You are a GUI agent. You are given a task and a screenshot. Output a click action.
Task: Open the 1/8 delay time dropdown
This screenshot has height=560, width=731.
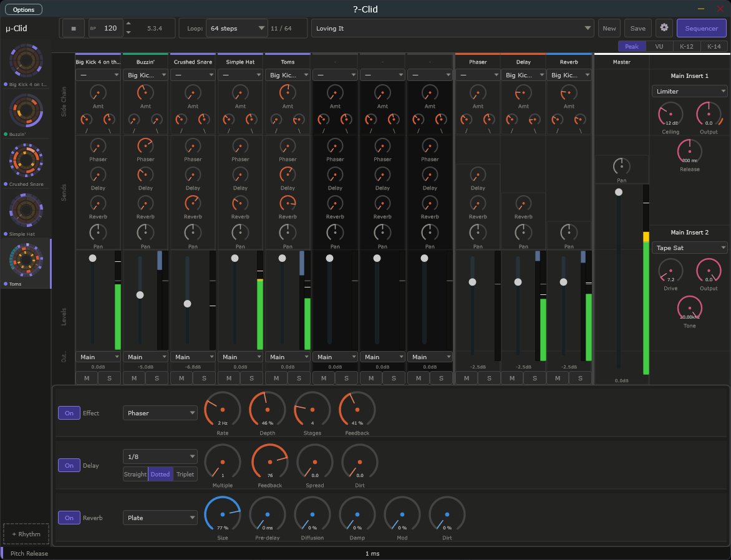click(160, 456)
